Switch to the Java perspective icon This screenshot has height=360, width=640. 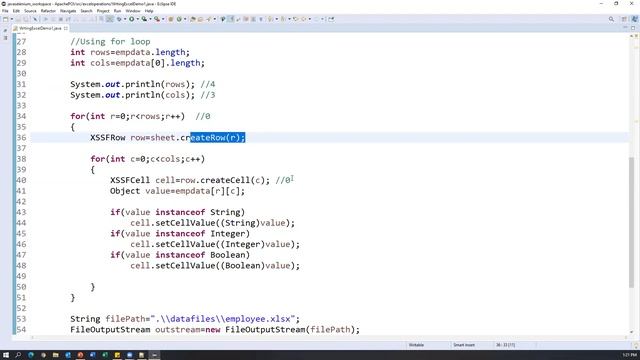(x=634, y=19)
